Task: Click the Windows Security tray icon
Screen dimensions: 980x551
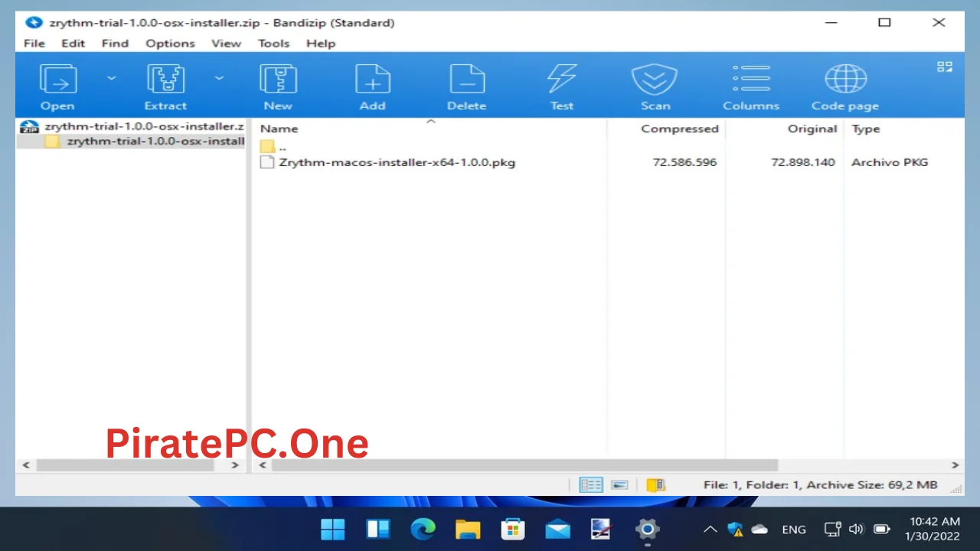Action: tap(735, 529)
